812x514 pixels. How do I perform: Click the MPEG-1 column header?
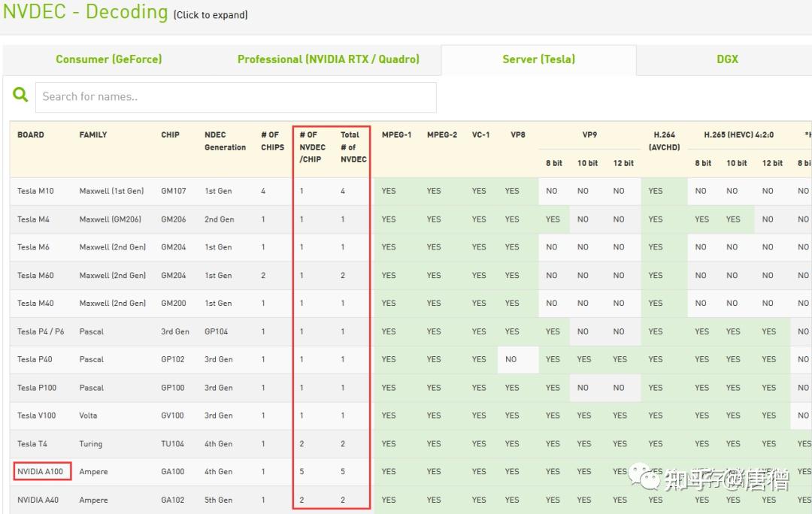pyautogui.click(x=397, y=135)
